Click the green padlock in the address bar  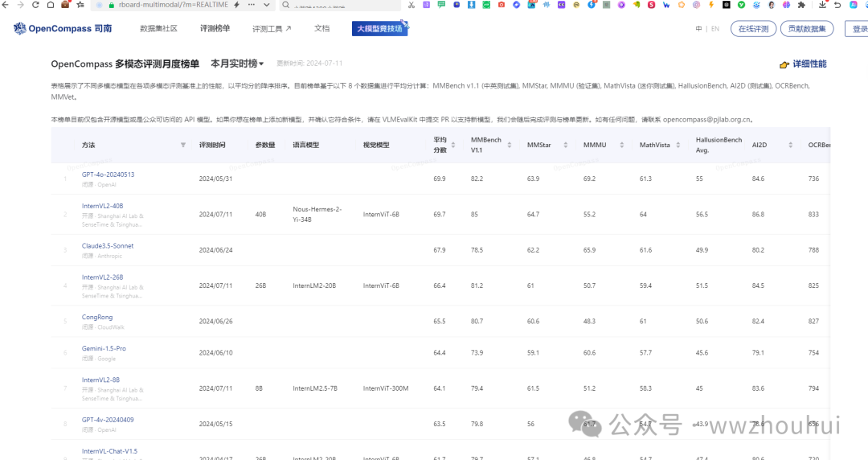click(x=111, y=5)
